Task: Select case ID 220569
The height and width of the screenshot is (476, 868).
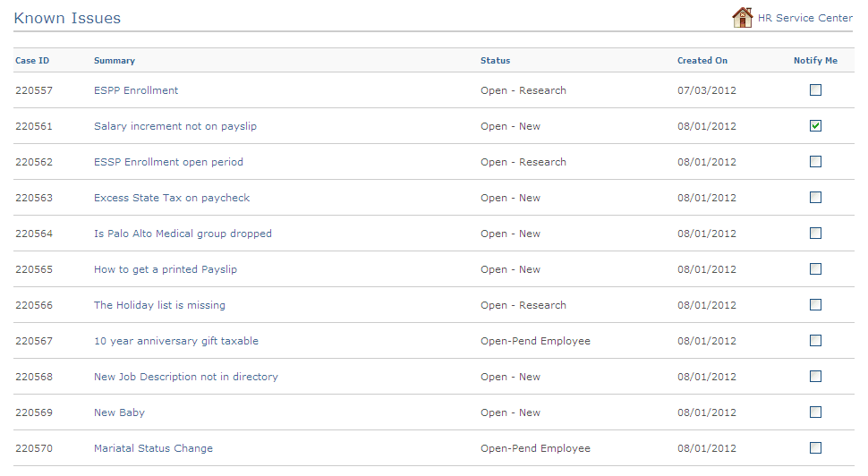Action: click(x=34, y=412)
